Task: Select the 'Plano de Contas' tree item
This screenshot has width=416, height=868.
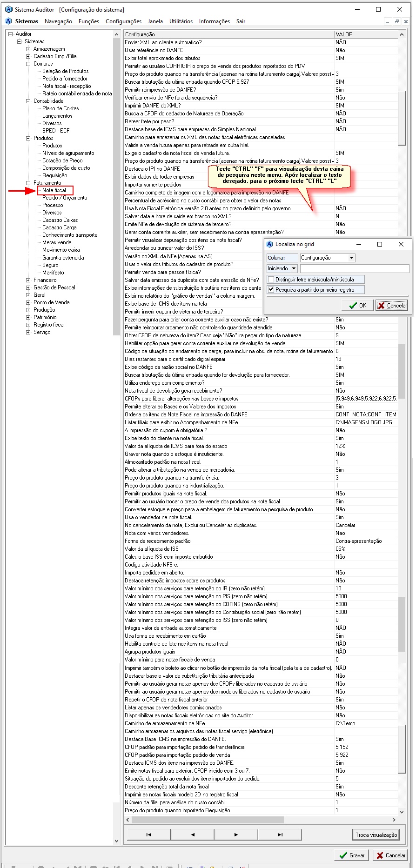Action: click(x=60, y=108)
